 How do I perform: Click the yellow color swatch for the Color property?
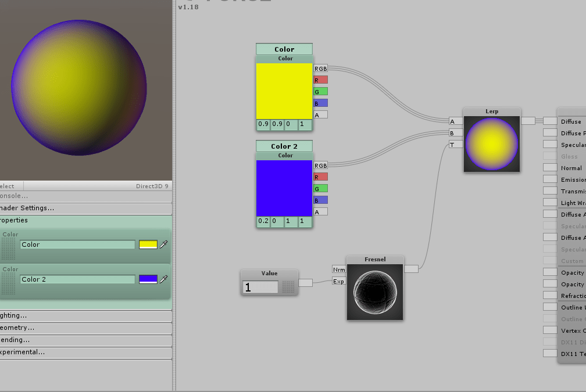149,244
